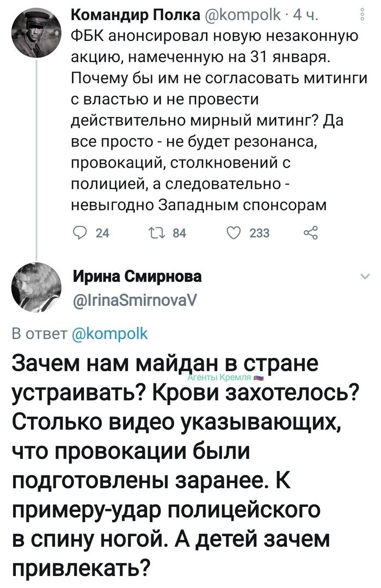Viewport: 381px width, 588px height.
Task: Select the reply text starting Зачем нам майдан
Action: 186,465
